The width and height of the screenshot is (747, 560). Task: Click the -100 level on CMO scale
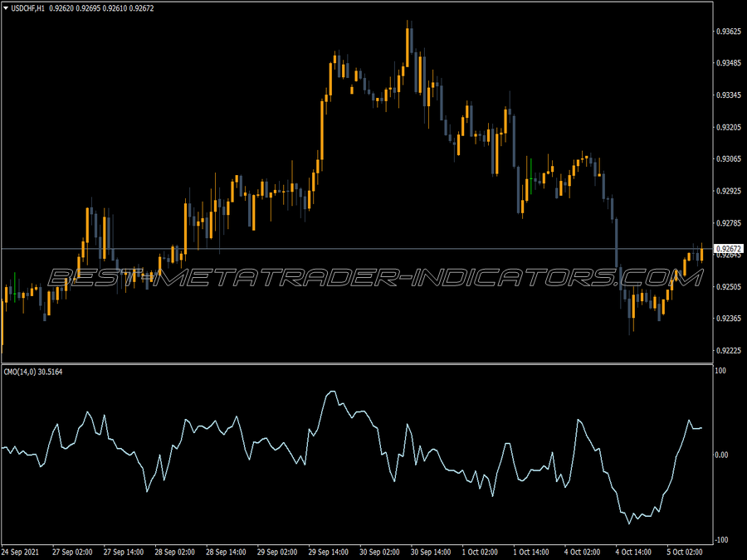(722, 539)
